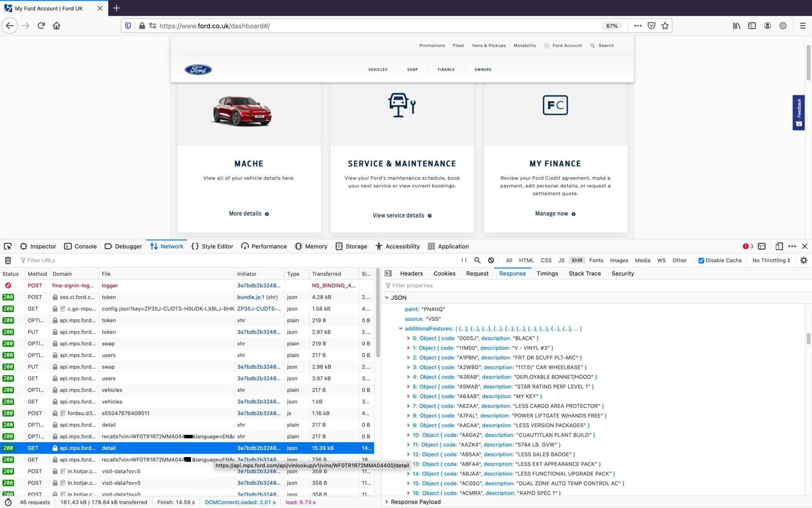
Task: Filter requests by JS type
Action: (x=561, y=260)
